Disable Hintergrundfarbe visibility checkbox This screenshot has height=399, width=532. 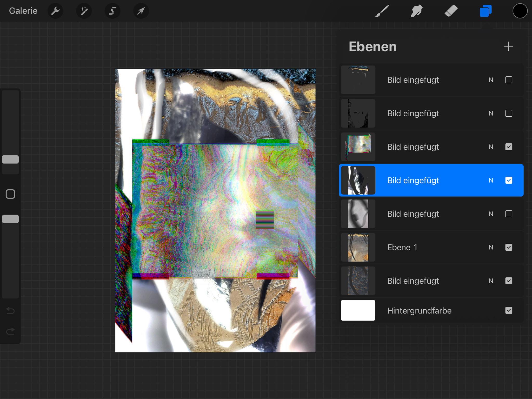point(509,310)
